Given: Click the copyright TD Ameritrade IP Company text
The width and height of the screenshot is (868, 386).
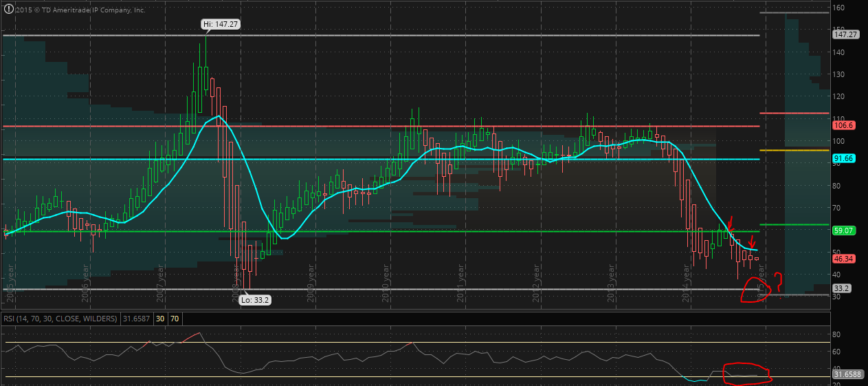Looking at the screenshot, I should pos(80,10).
